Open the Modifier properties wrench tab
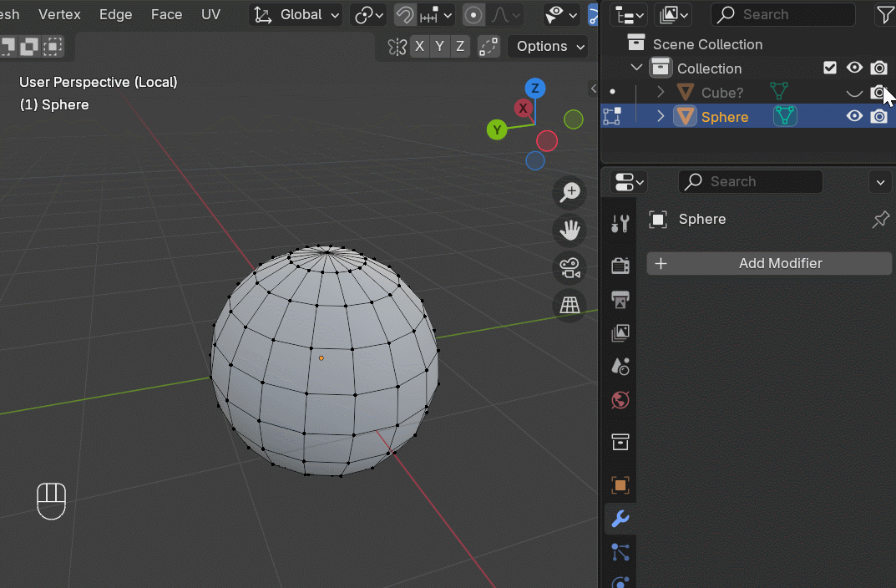Screen dimensions: 896x588 point(620,519)
